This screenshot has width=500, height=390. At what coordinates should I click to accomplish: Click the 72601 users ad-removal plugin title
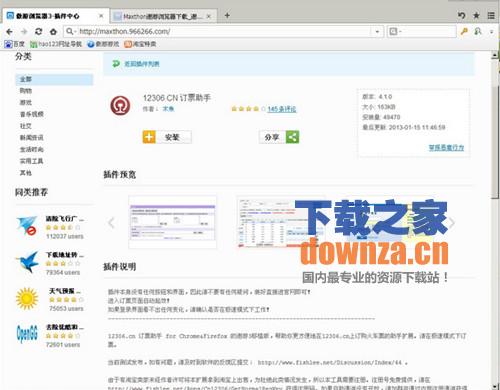click(65, 327)
